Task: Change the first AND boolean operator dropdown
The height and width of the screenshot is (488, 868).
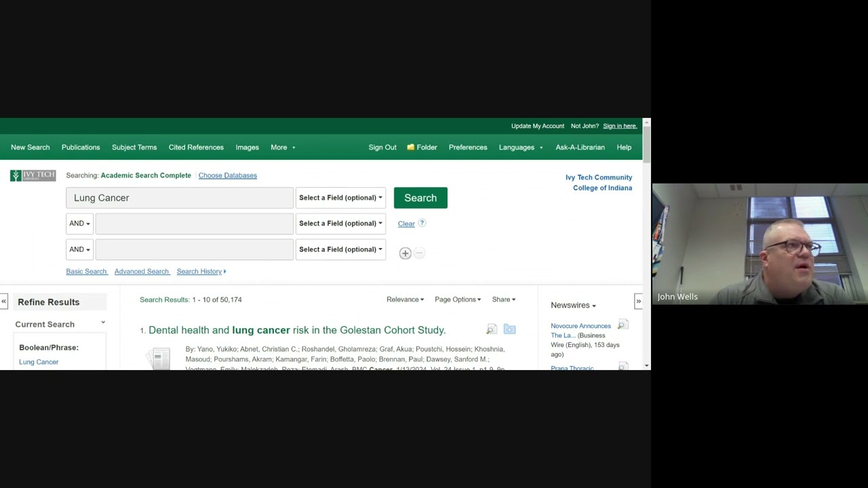Action: 79,224
